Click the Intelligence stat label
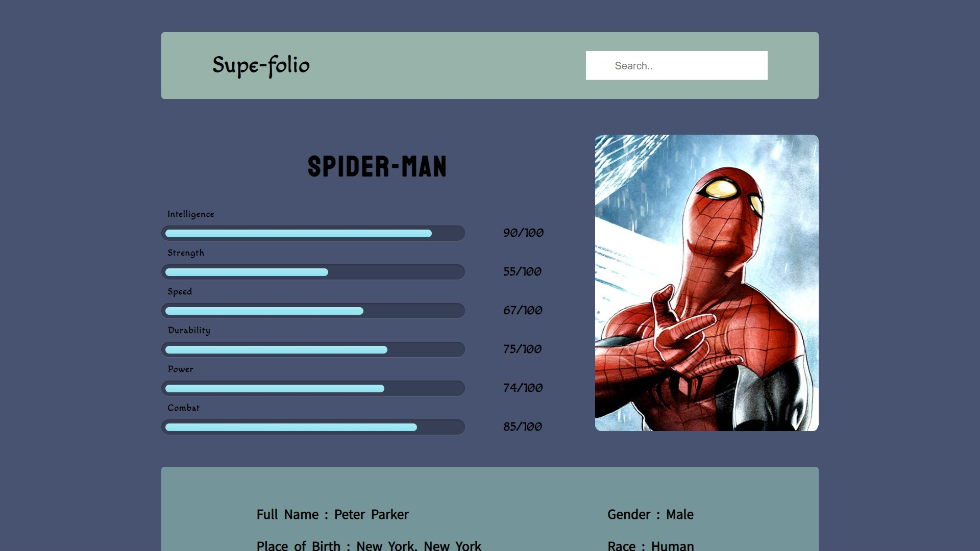 click(x=191, y=214)
